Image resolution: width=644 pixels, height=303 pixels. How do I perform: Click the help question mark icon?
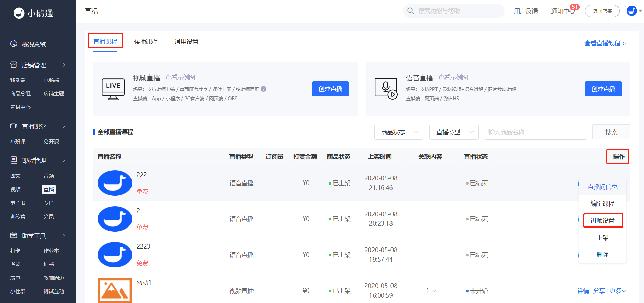(263, 89)
